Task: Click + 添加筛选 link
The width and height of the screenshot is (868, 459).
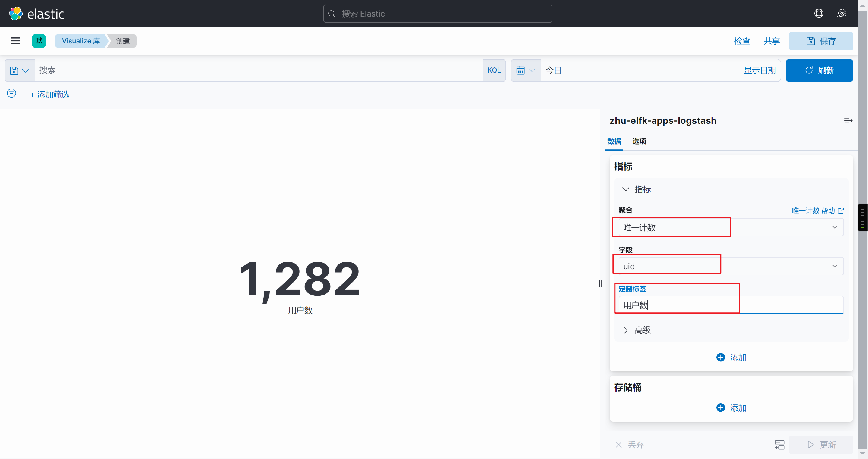Action: coord(50,95)
